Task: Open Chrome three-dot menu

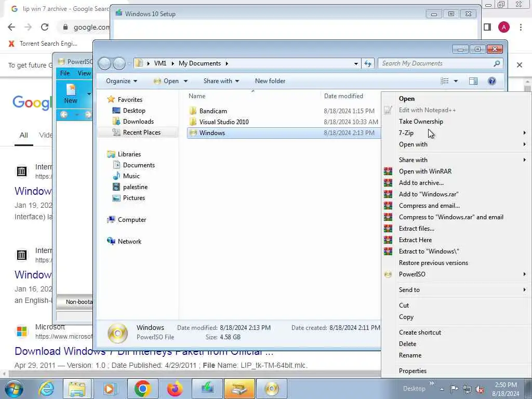Action: pos(521,27)
